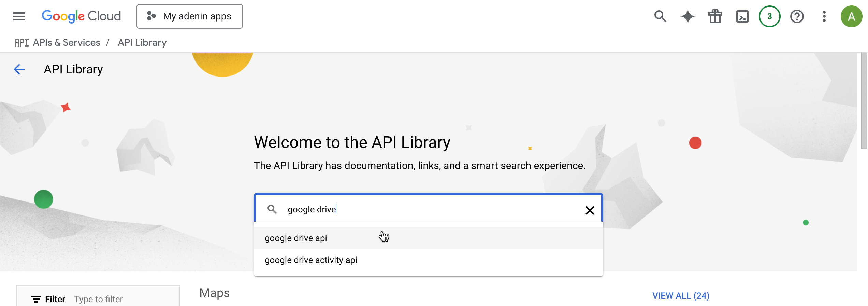Click the VIEW ALL (24) link
This screenshot has height=306, width=868.
[x=681, y=296]
